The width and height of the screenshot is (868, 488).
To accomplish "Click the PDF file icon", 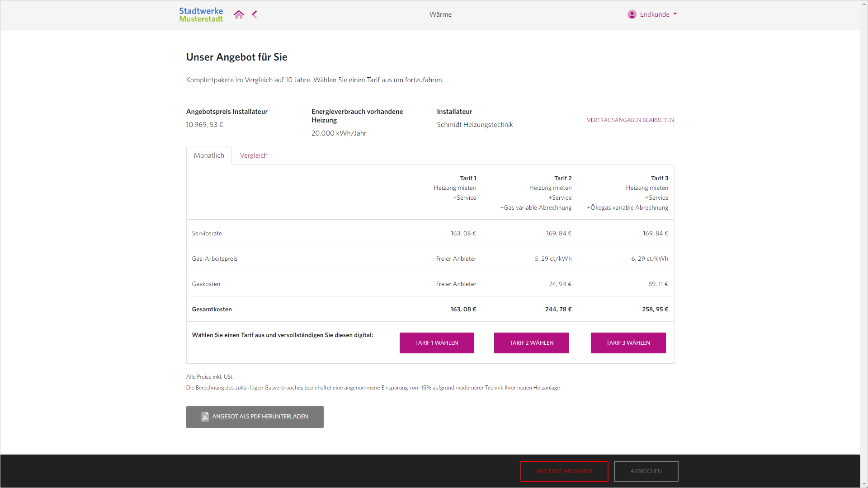I will pyautogui.click(x=205, y=417).
